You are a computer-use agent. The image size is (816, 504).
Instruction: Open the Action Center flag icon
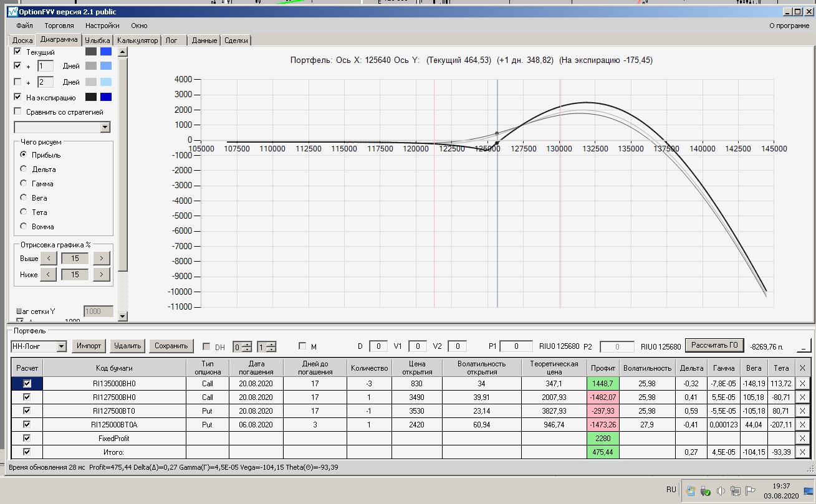[x=751, y=491]
